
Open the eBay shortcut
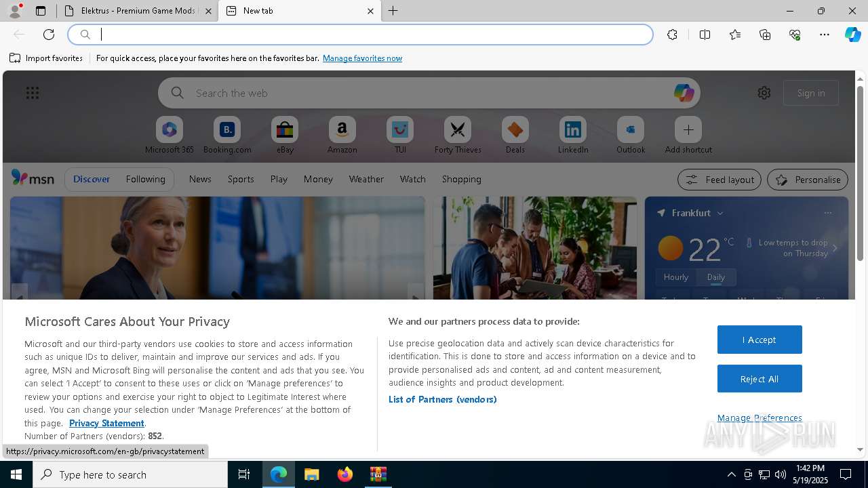285,135
